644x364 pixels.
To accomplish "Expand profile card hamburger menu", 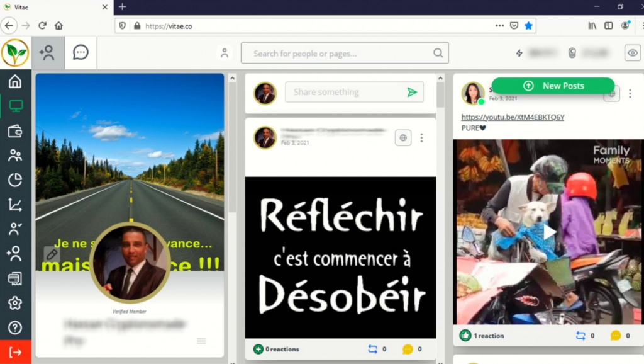I will (x=201, y=341).
